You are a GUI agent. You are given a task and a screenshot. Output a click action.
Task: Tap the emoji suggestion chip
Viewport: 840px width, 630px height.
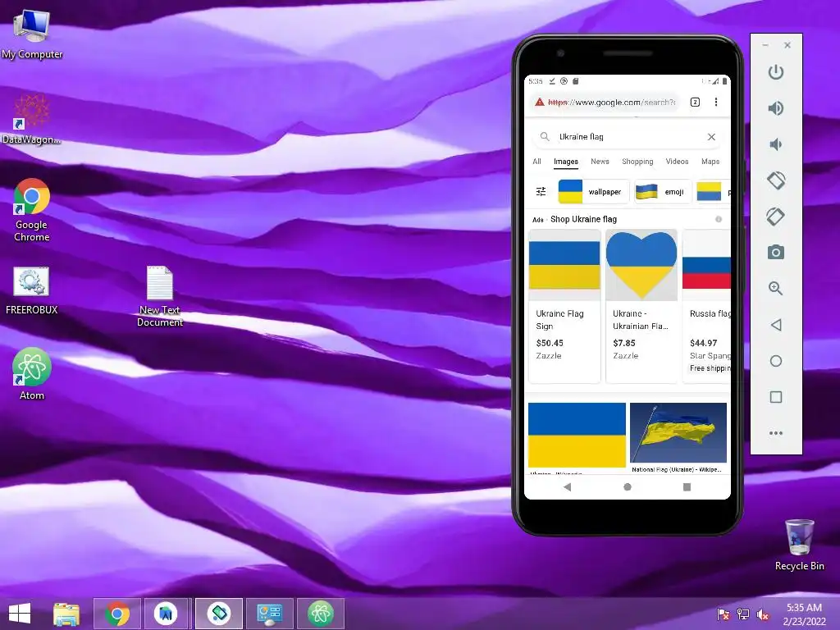click(662, 191)
